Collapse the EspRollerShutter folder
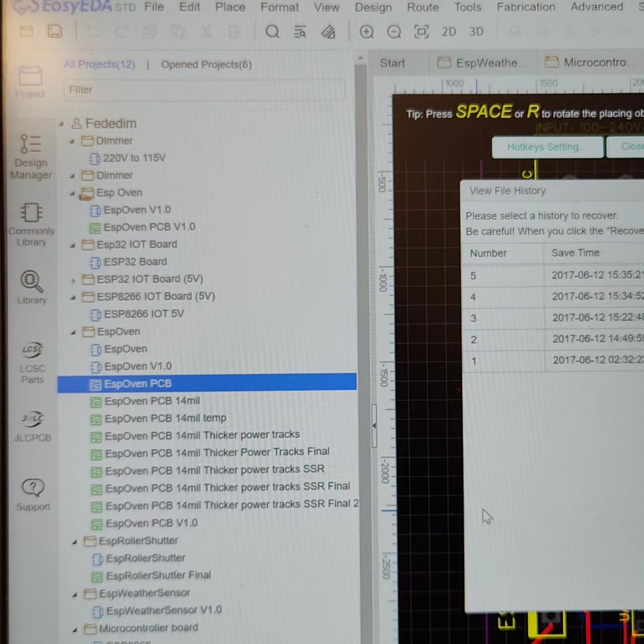 75,542
